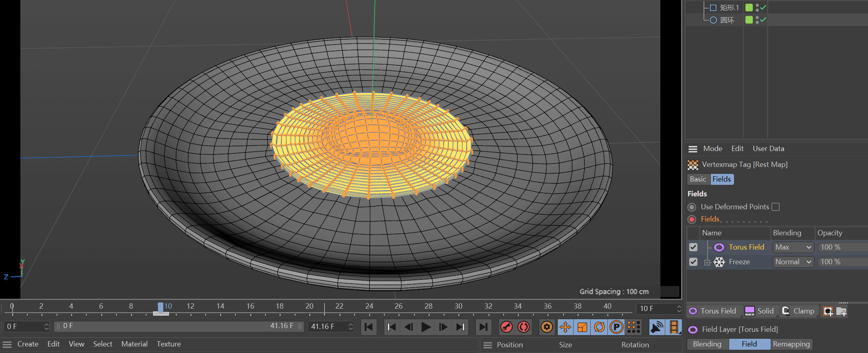Screen dimensions: 868x353
Task: Open the Freeze layer blending dropdown
Action: coord(793,262)
